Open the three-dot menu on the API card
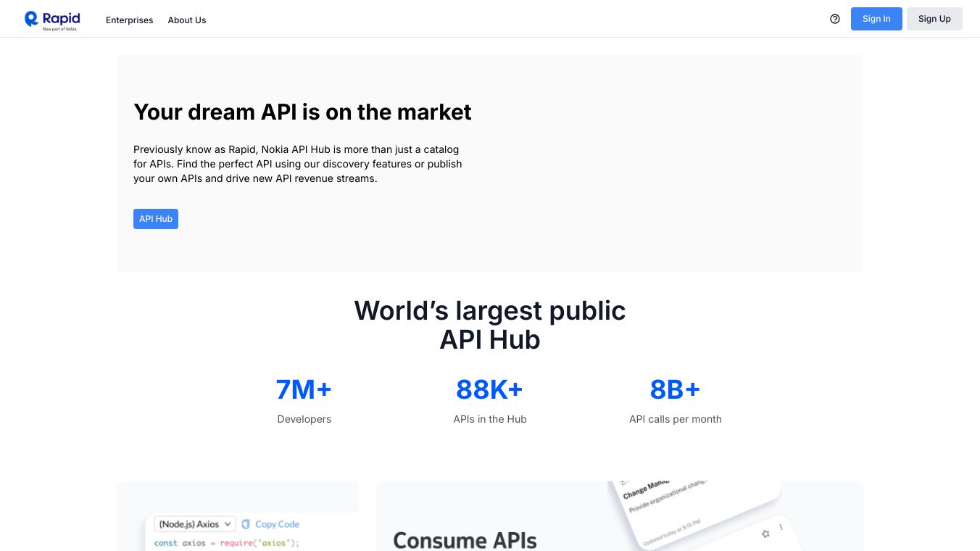980x551 pixels. 781,527
